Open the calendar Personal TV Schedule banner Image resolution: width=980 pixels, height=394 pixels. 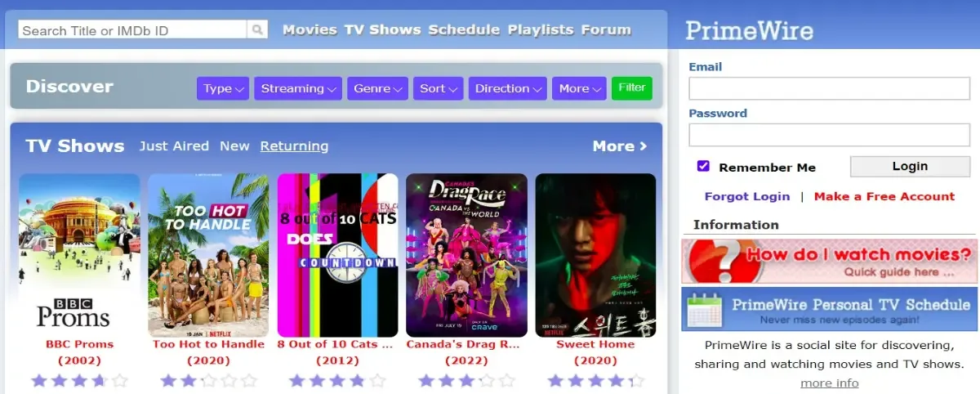[829, 309]
